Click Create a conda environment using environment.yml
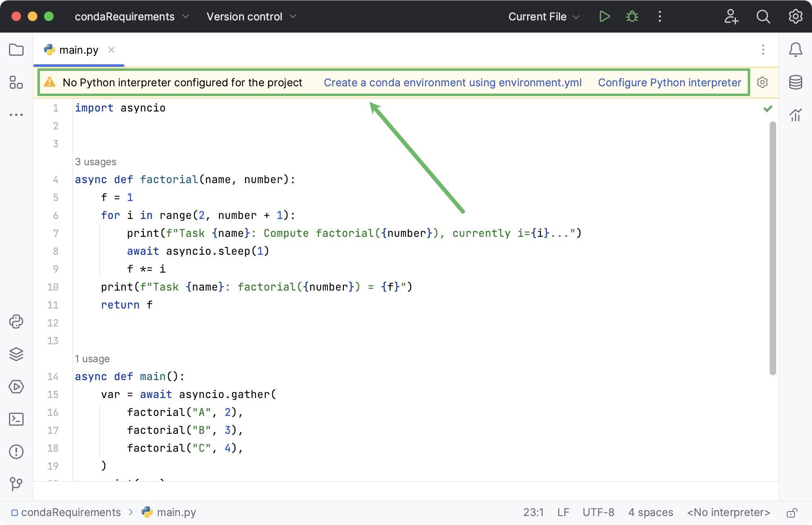812x525 pixels. coord(452,82)
